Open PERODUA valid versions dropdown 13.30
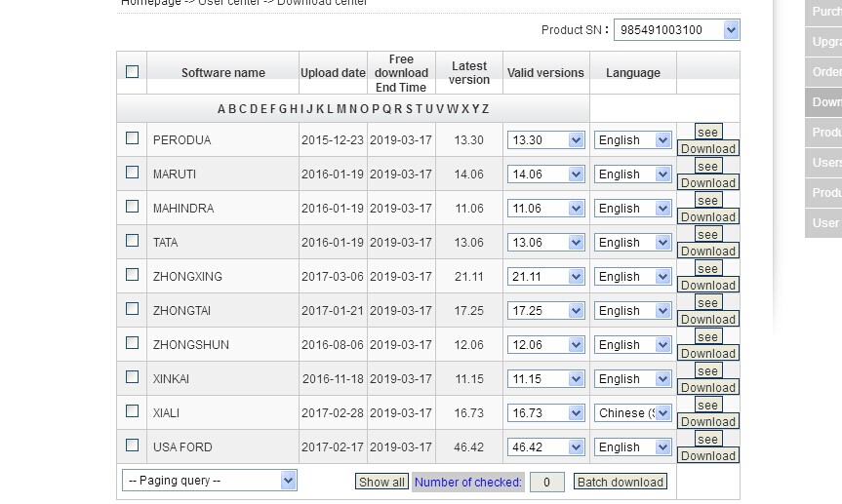842x504 pixels. 545,140
